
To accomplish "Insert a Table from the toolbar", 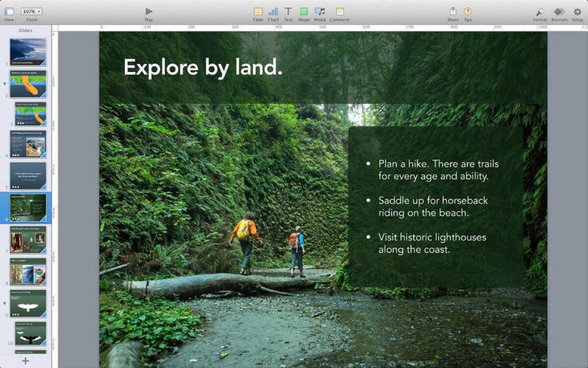I will pyautogui.click(x=258, y=12).
